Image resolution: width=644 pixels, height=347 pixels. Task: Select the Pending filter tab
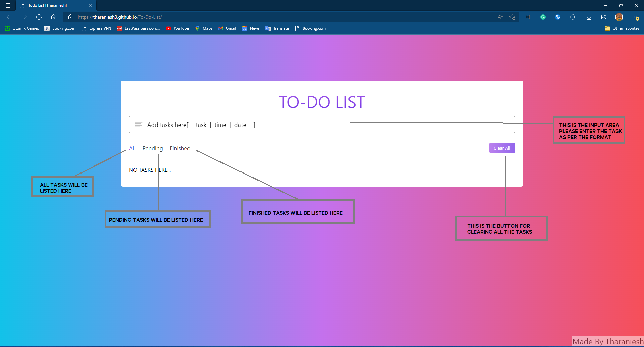(153, 148)
